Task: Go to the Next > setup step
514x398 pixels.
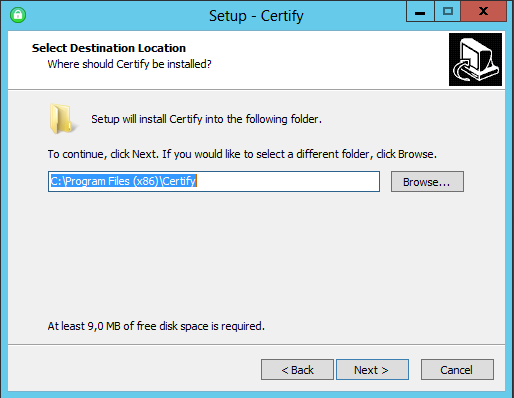Action: click(x=372, y=370)
